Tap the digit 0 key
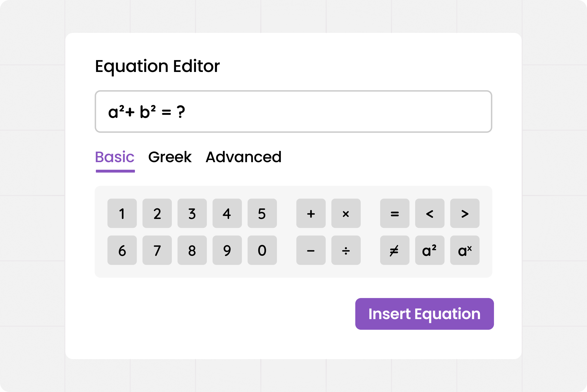 [x=262, y=250]
